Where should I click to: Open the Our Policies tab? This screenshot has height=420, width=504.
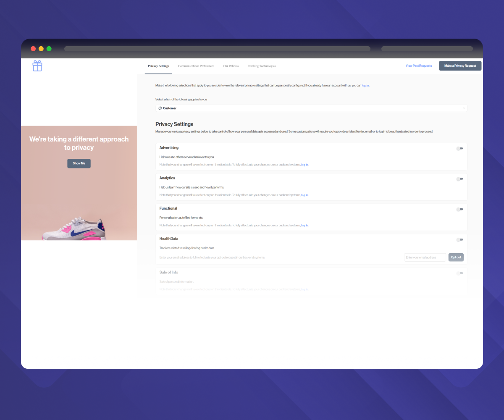231,66
